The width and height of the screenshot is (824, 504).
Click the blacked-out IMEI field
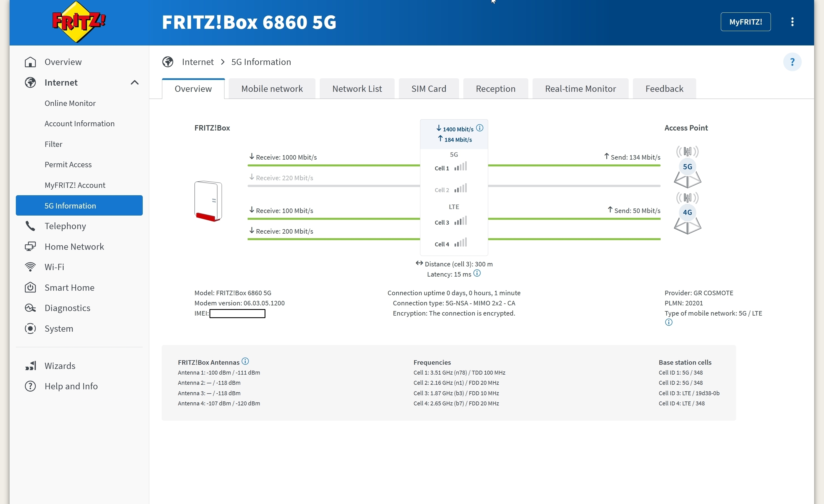tap(237, 314)
